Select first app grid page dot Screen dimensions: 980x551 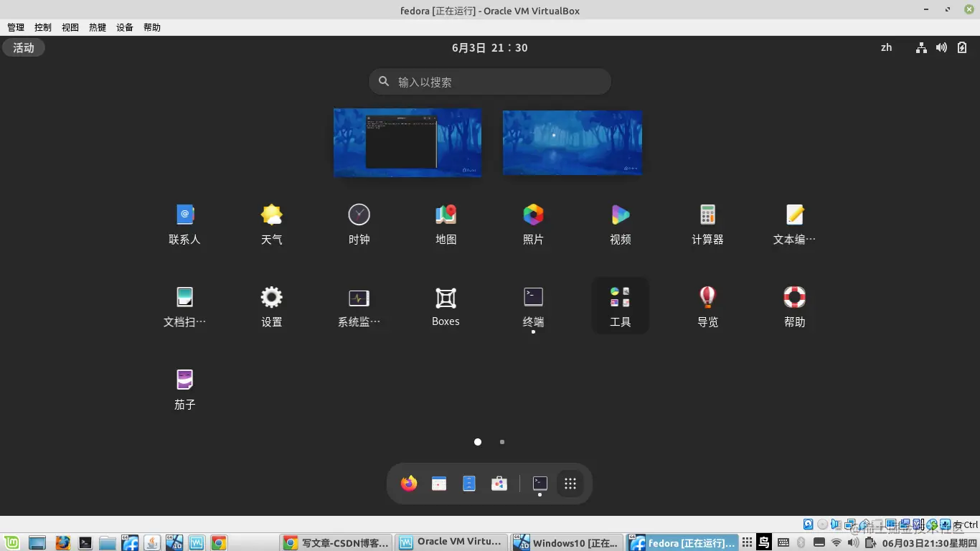[x=478, y=442]
